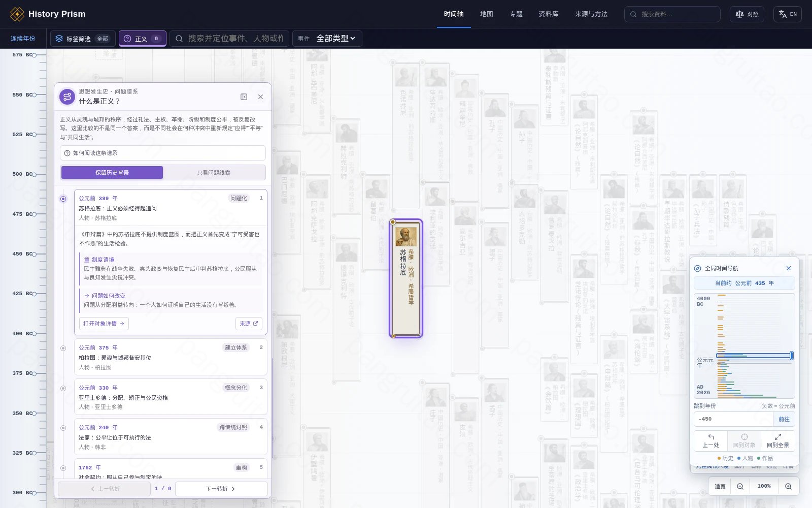Viewport: 812px width, 508px height.
Task: Click the History Prism logo icon
Action: tap(17, 14)
